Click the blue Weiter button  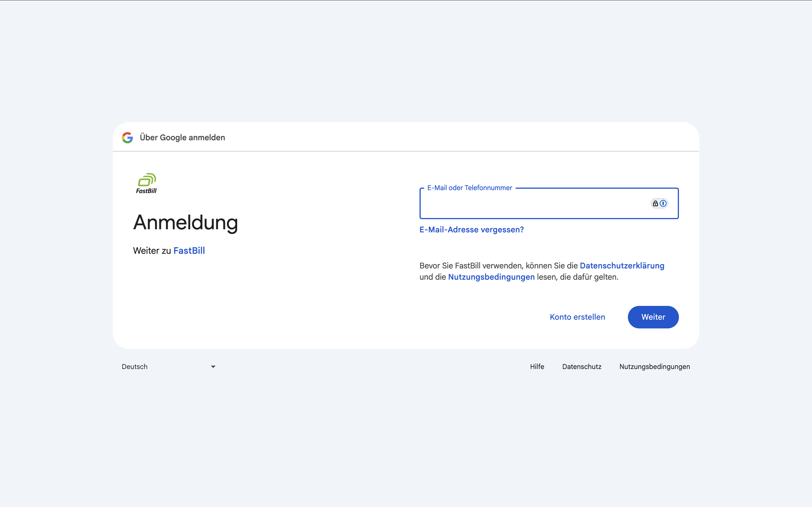[653, 317]
